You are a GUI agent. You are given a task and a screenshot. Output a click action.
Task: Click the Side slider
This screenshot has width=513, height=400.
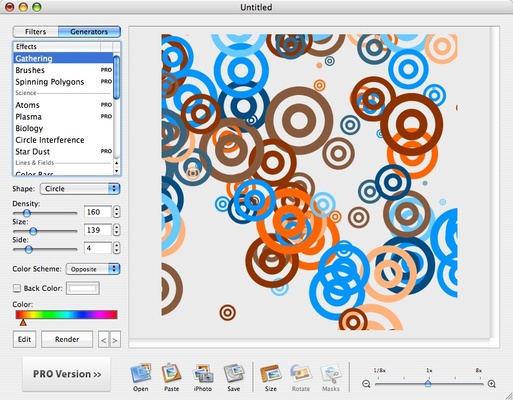pyautogui.click(x=45, y=249)
